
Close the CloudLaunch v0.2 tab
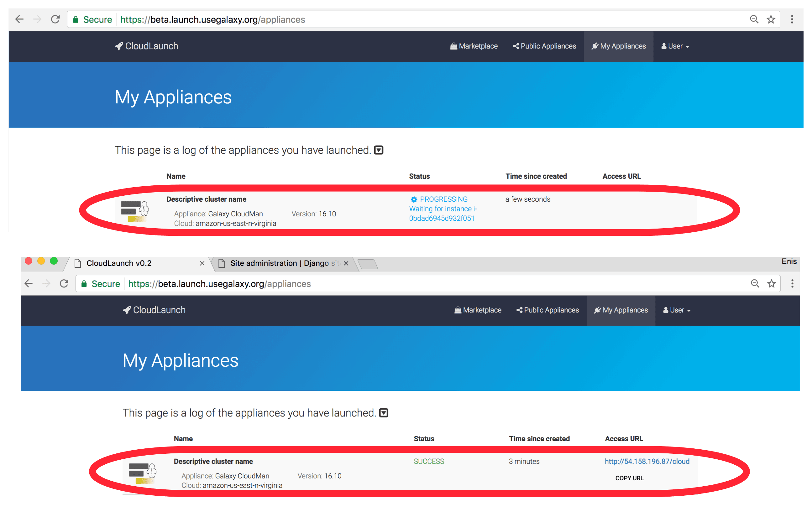[202, 263]
